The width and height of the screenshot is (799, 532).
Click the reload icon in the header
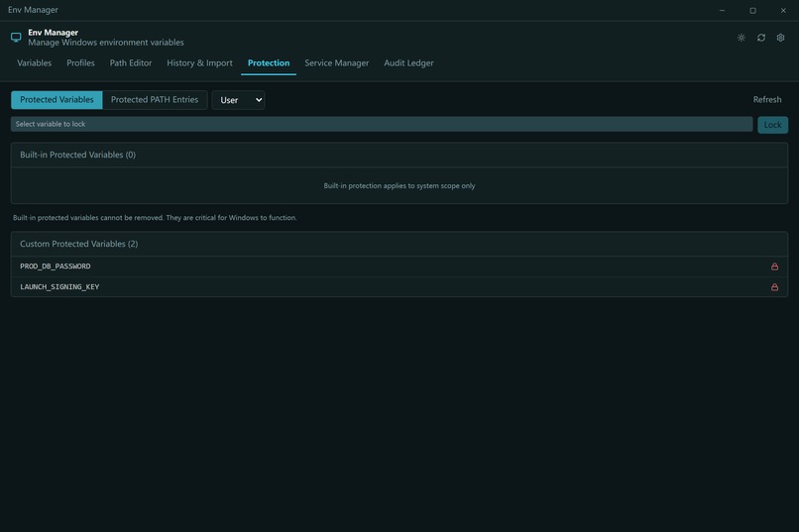(x=760, y=38)
